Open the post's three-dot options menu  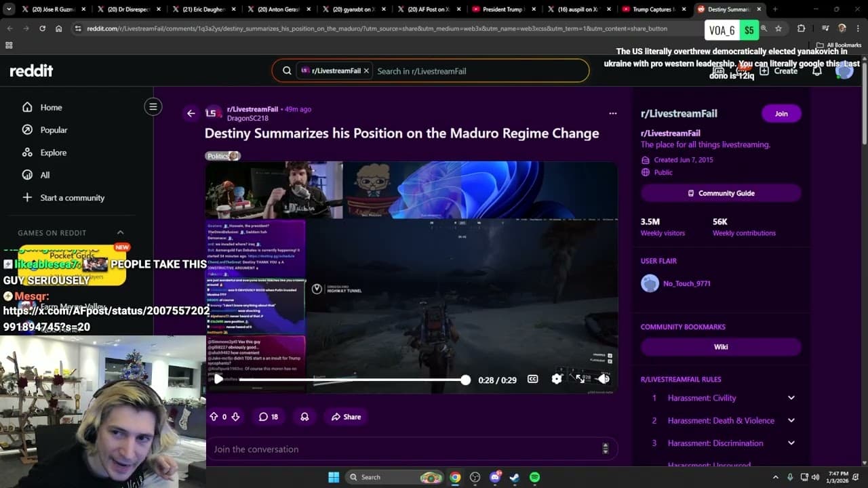[x=613, y=113]
